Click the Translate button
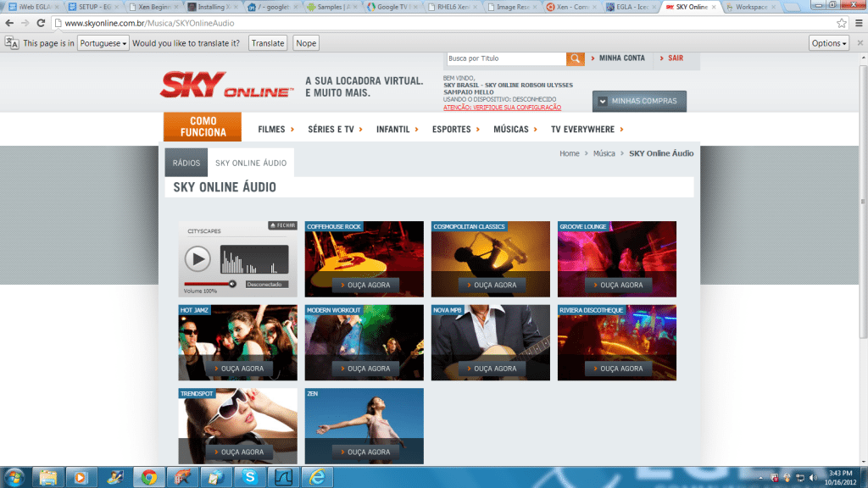This screenshot has height=488, width=868. (x=268, y=43)
